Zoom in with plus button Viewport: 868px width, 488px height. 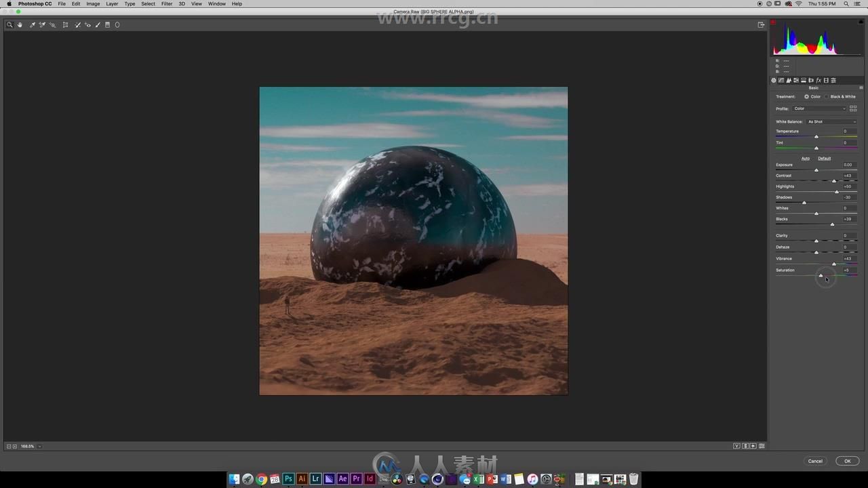pyautogui.click(x=15, y=446)
